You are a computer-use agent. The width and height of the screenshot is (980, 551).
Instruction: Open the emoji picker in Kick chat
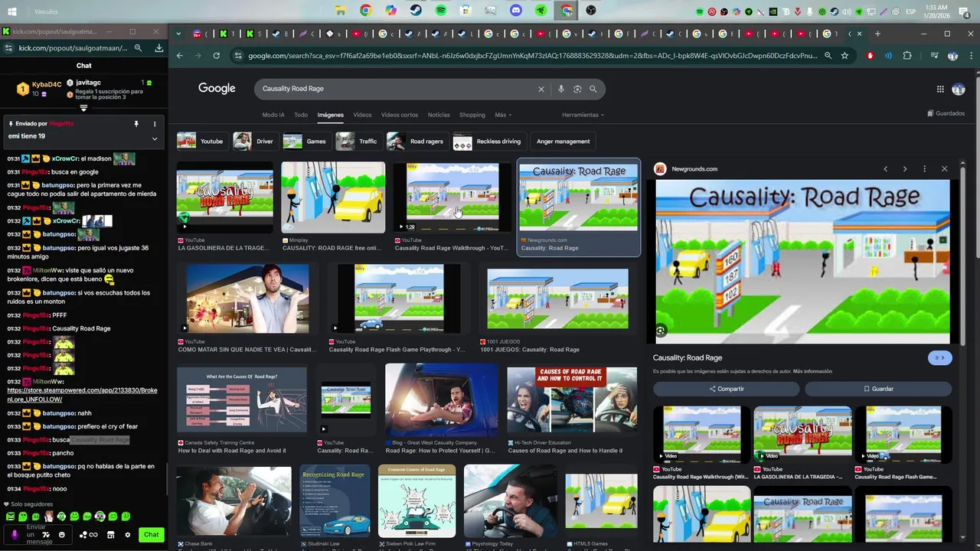pyautogui.click(x=62, y=535)
